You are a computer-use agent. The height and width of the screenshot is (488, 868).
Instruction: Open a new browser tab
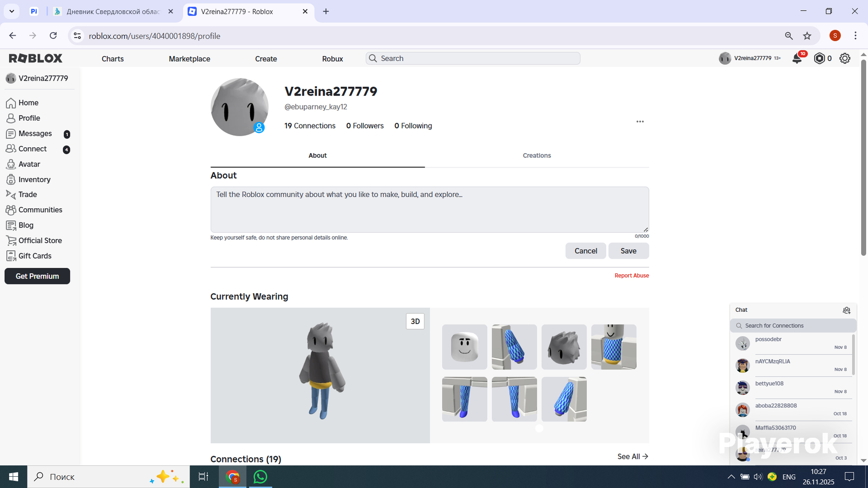point(326,11)
